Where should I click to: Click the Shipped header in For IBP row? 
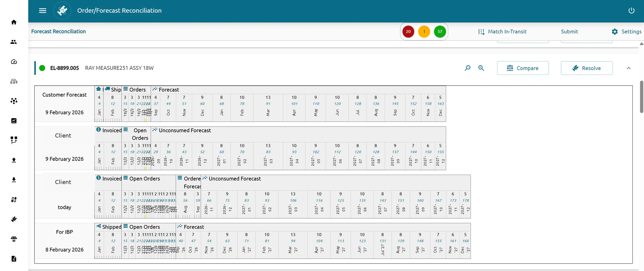[112, 227]
